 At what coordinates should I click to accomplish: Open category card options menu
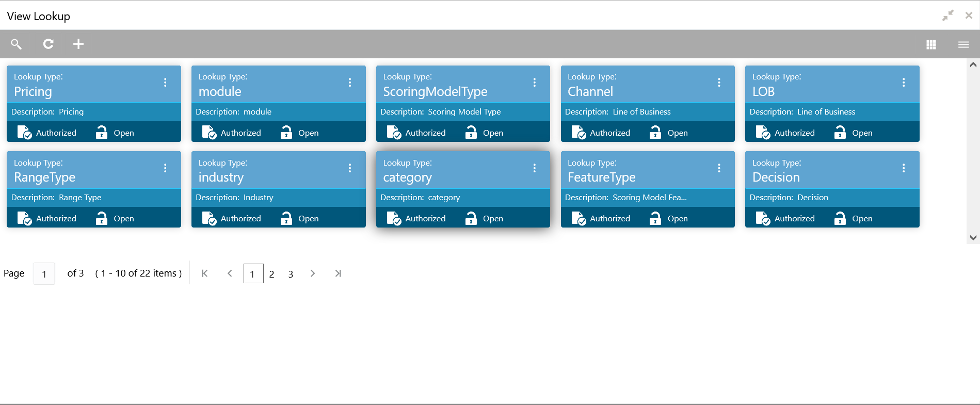[535, 168]
